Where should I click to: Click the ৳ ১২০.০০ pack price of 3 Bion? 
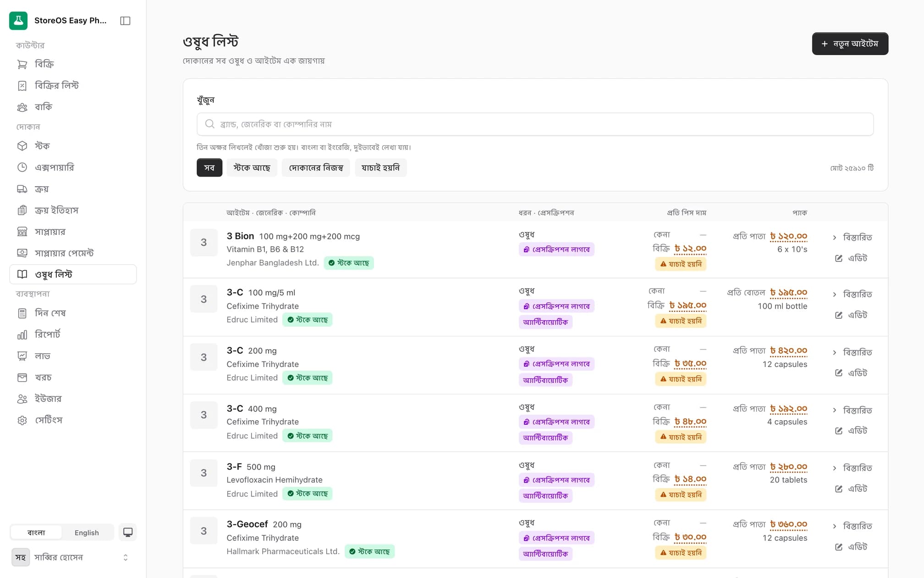tap(788, 236)
